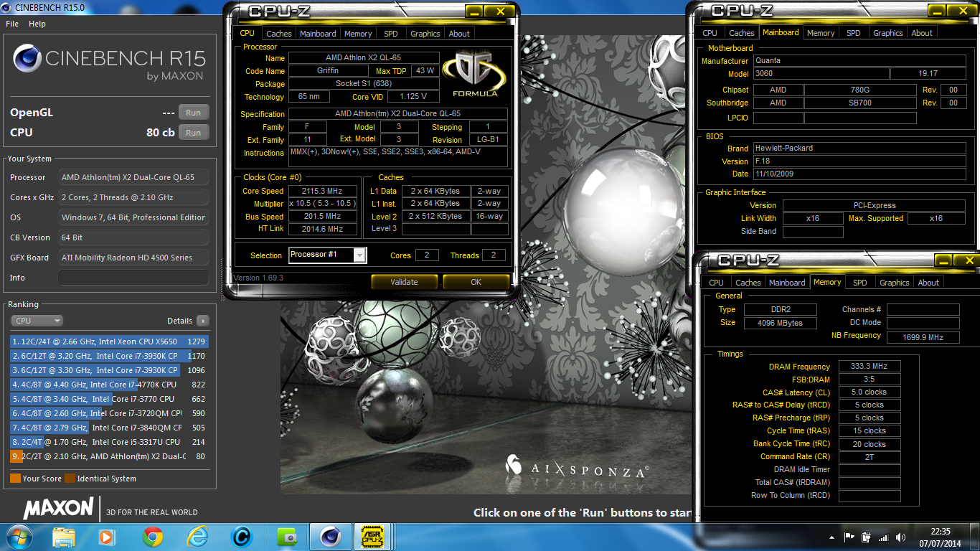The width and height of the screenshot is (980, 551).
Task: Open the Help menu in Cinebench
Action: pos(37,24)
